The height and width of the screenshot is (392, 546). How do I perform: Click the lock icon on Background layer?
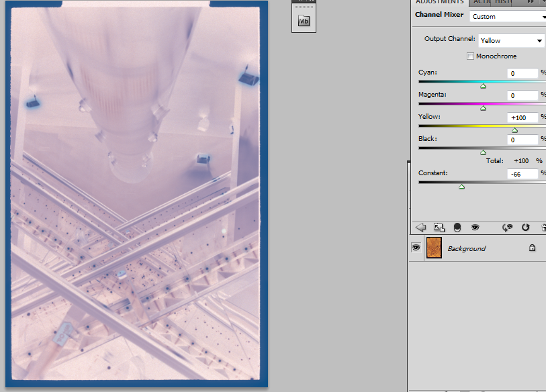click(x=532, y=248)
